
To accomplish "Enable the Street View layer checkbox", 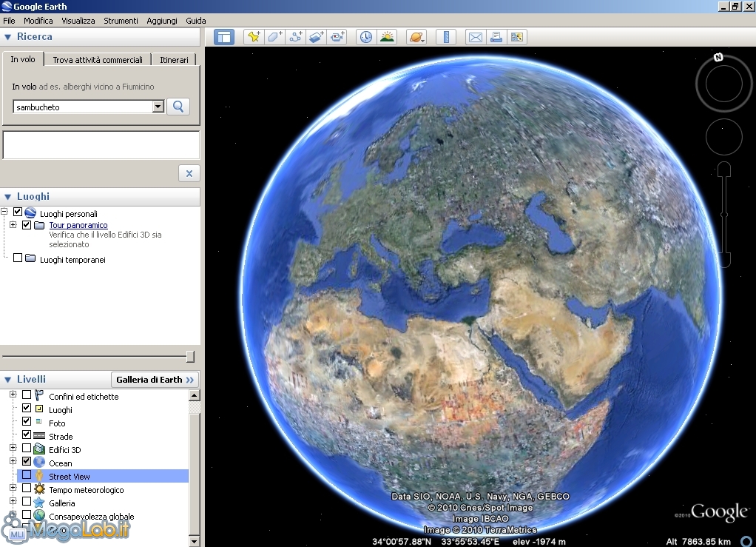I will [x=27, y=475].
